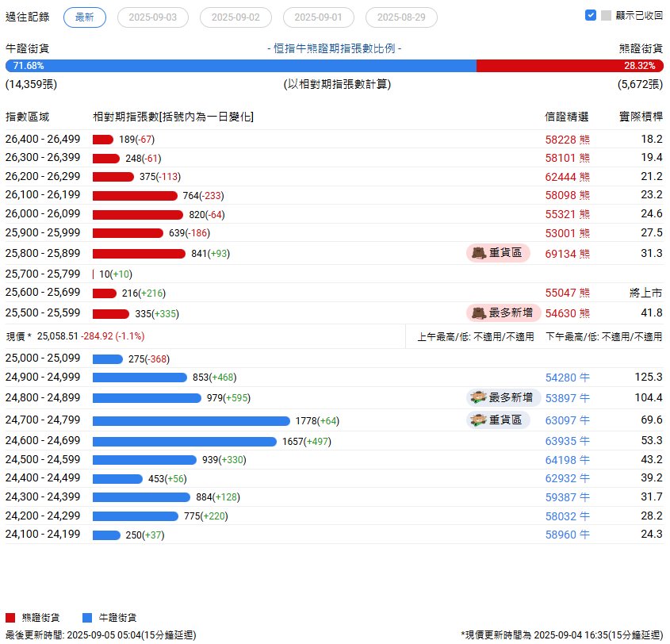Open bear warrant 58101 link

pos(568,158)
